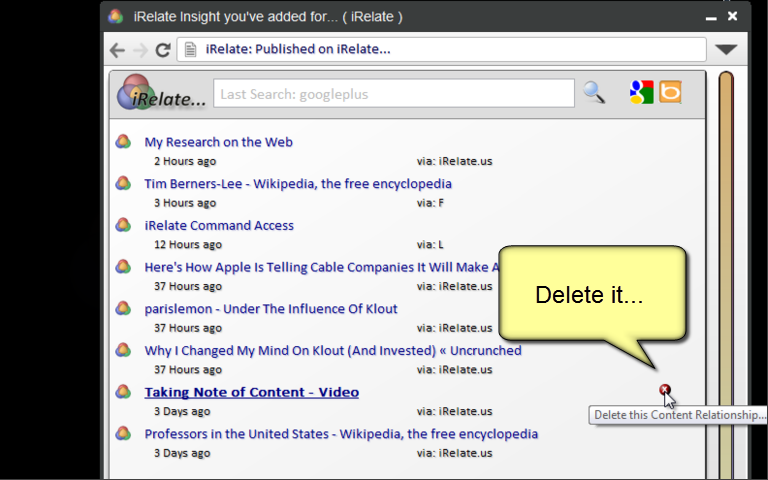Click the iRelate logo
Viewport: 768px width, 480px height.
[161, 93]
